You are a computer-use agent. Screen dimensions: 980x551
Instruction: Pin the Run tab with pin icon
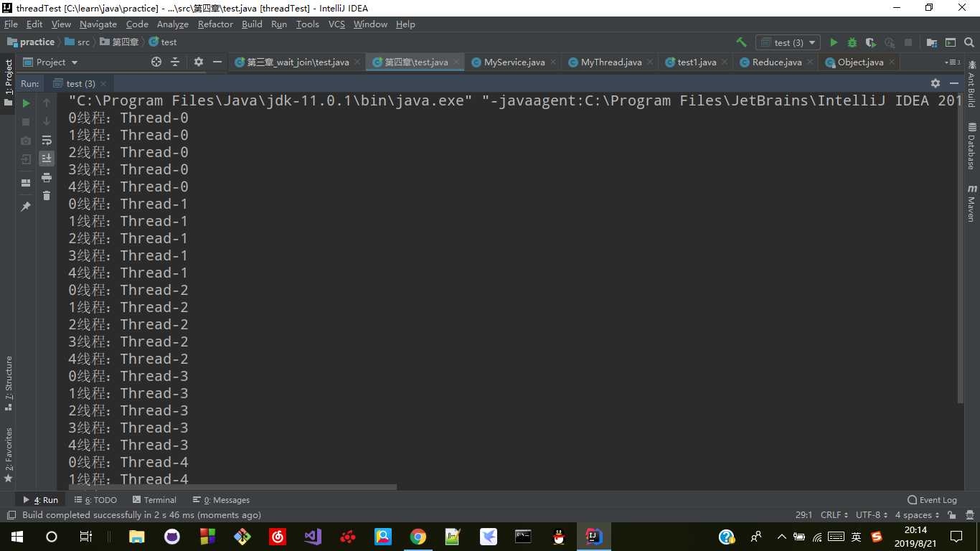26,207
